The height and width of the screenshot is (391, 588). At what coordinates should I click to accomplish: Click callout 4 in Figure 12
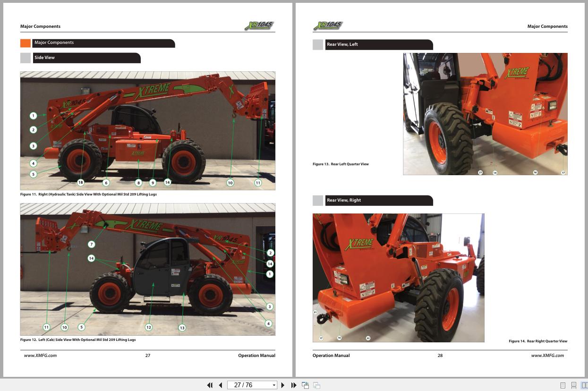[x=269, y=324]
